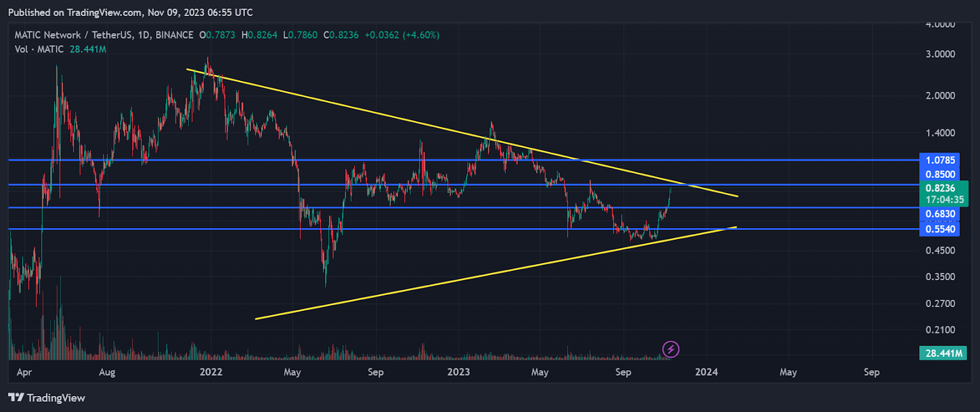Image resolution: width=980 pixels, height=412 pixels.
Task: Click the 0.5540 price label
Action: click(x=940, y=229)
